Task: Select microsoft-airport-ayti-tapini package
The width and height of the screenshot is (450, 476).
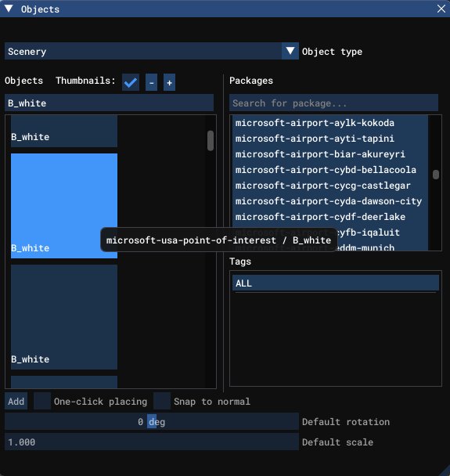Action: click(x=329, y=139)
